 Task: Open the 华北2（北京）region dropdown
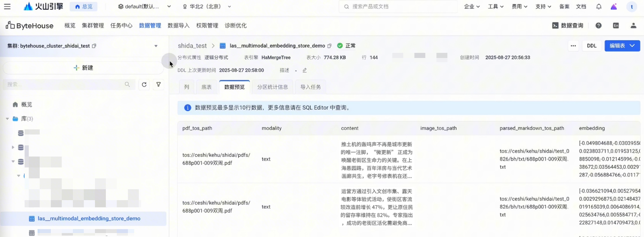click(207, 6)
